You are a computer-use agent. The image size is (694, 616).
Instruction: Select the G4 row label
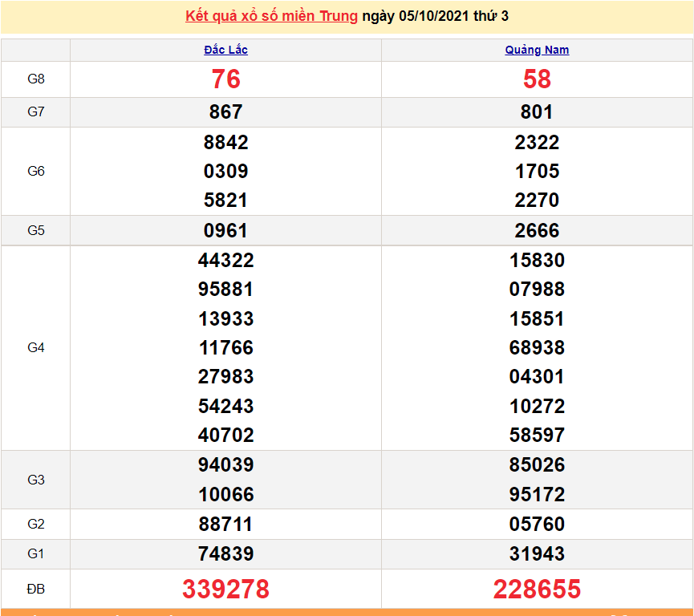click(x=35, y=347)
